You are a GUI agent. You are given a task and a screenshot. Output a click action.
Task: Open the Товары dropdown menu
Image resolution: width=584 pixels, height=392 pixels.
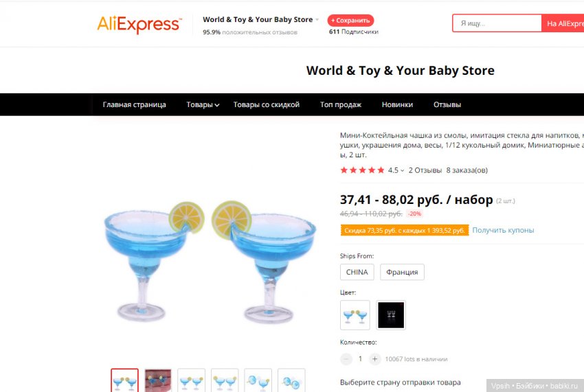coord(203,104)
